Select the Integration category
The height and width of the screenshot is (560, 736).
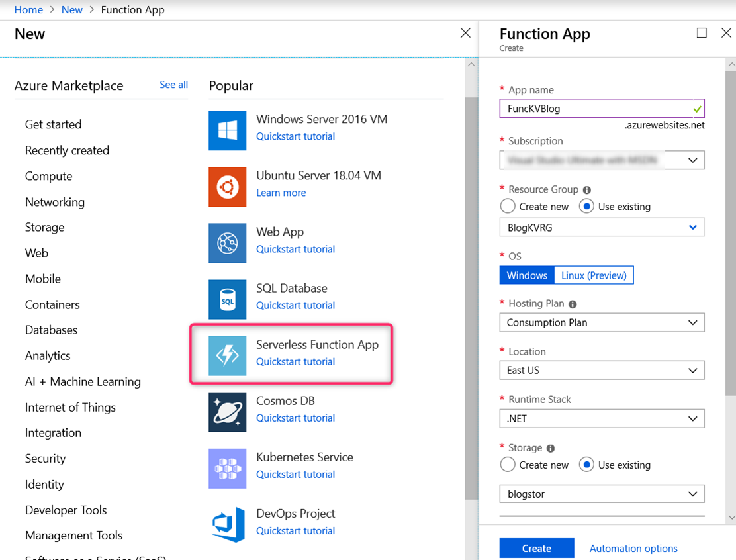(53, 433)
